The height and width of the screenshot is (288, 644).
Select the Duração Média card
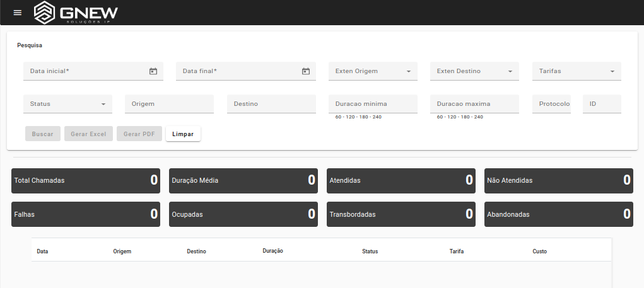[243, 180]
